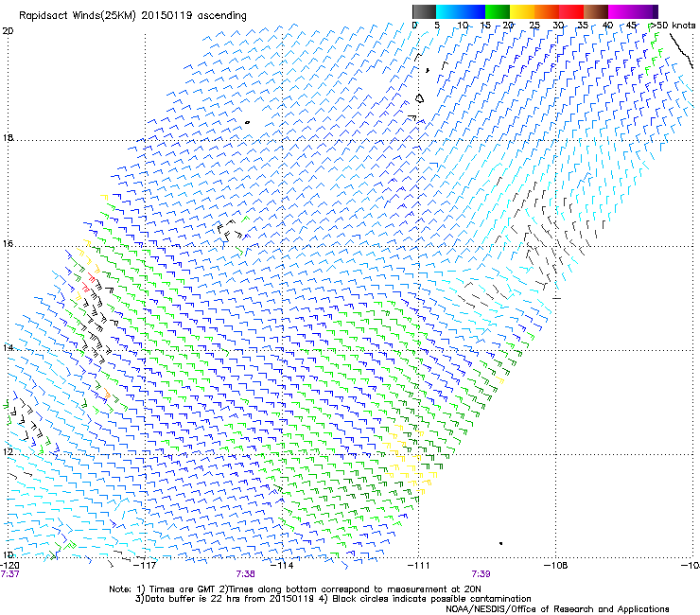Click the purple time label '7:38'
The width and height of the screenshot is (700, 615).
coord(246,574)
